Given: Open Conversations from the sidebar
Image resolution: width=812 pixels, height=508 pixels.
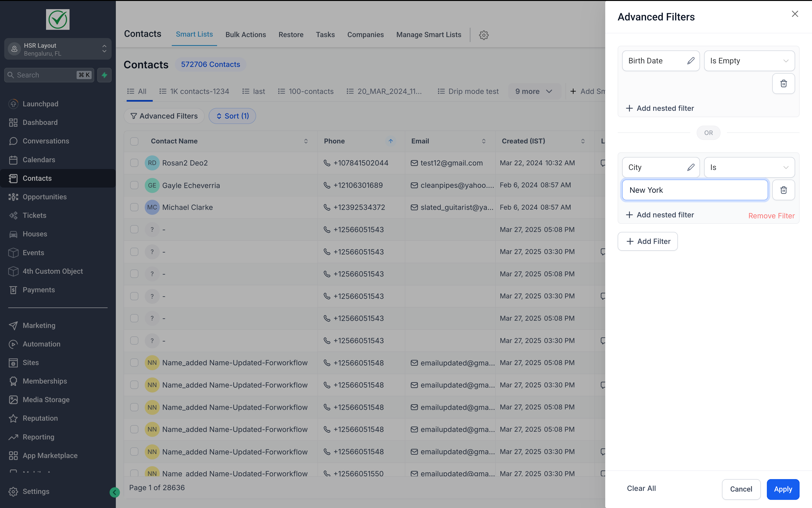Looking at the screenshot, I should point(46,141).
